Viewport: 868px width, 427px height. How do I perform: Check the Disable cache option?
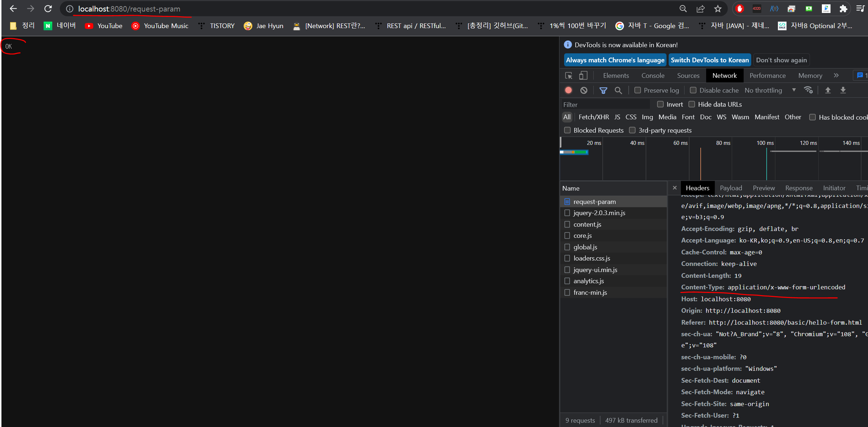coord(693,90)
